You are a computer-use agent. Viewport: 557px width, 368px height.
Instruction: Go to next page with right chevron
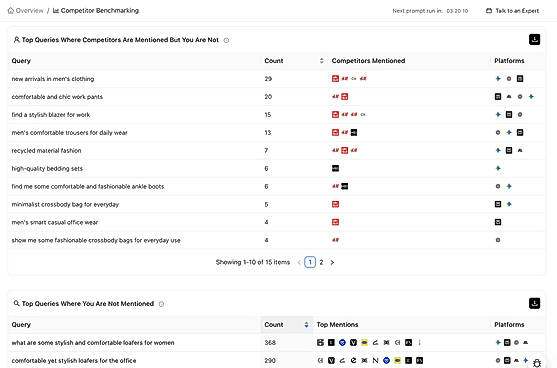pos(332,263)
